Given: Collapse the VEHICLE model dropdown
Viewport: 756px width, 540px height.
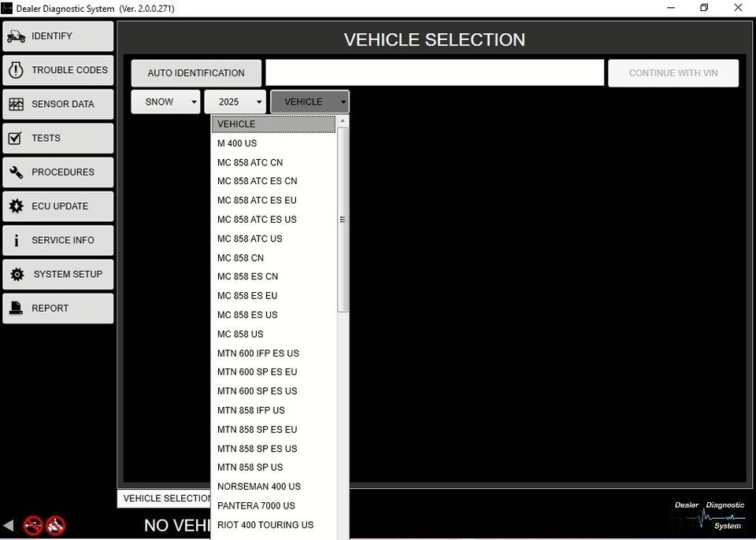Looking at the screenshot, I should [x=309, y=101].
